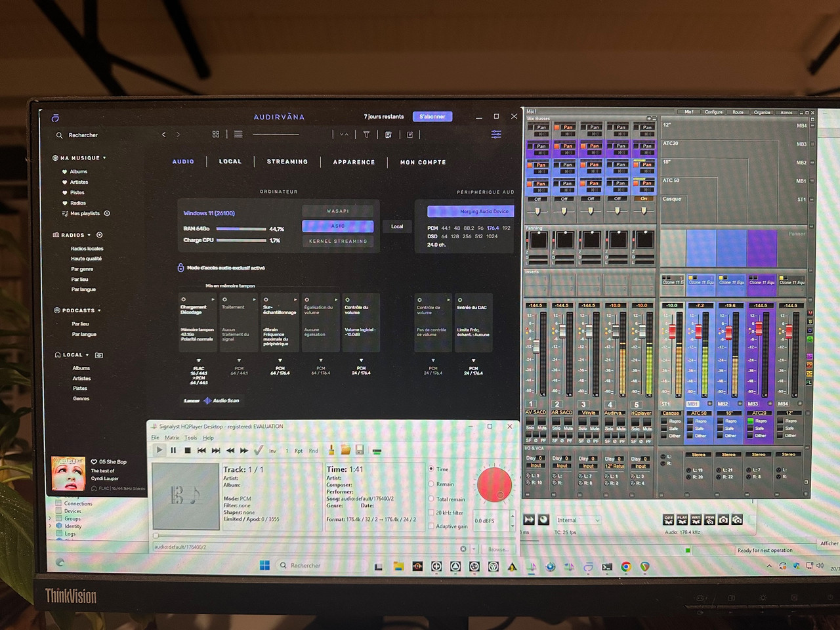The height and width of the screenshot is (630, 840).
Task: Click automation WRT icon below mixer
Action: (x=696, y=519)
